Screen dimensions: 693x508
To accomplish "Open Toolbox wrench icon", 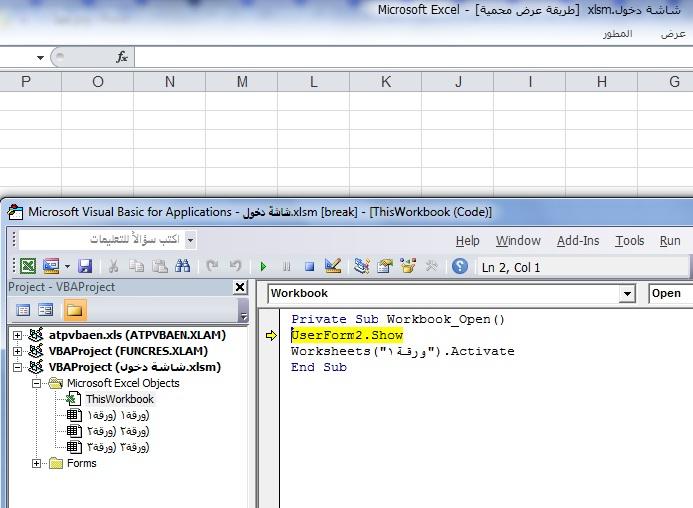I will [x=431, y=266].
